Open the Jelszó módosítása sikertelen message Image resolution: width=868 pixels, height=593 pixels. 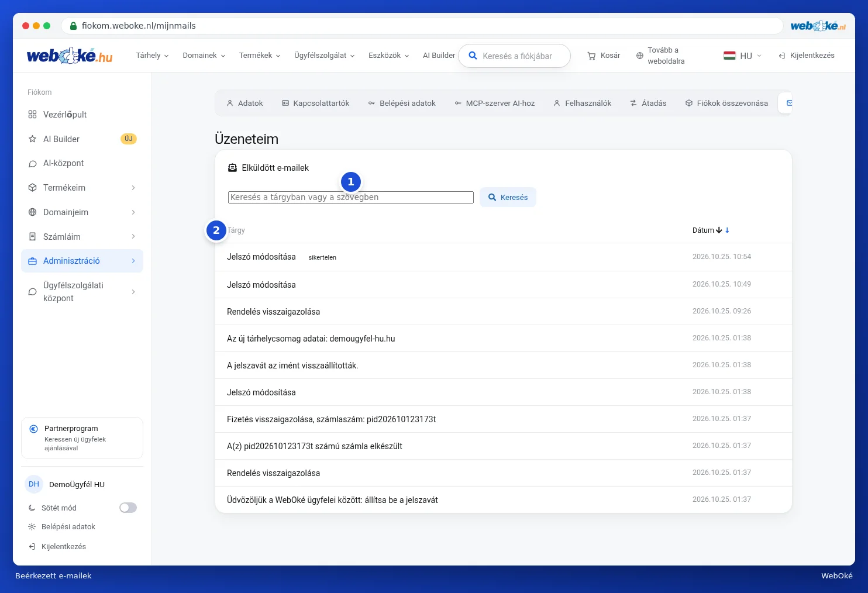504,257
